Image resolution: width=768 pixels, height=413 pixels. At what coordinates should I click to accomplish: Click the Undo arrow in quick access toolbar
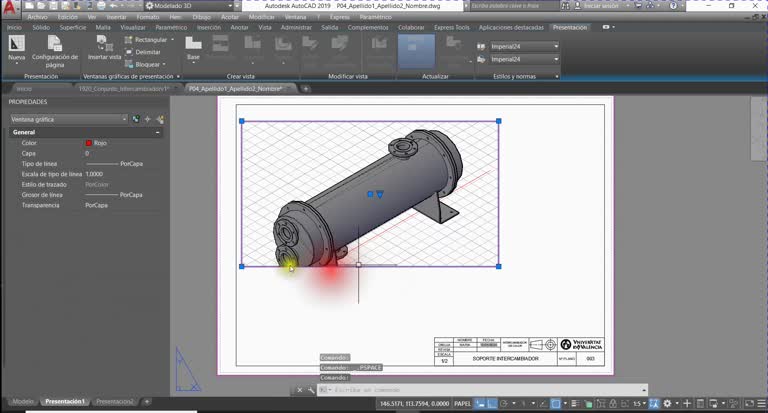[x=113, y=6]
